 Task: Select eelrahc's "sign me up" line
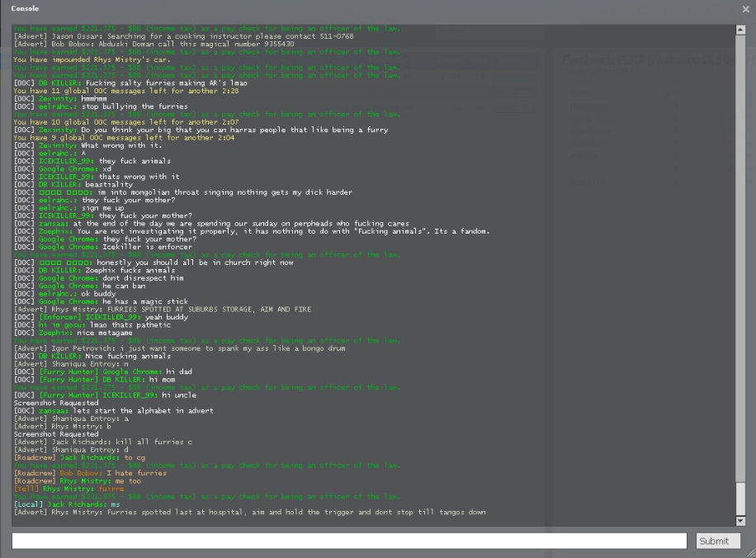pyautogui.click(x=69, y=208)
